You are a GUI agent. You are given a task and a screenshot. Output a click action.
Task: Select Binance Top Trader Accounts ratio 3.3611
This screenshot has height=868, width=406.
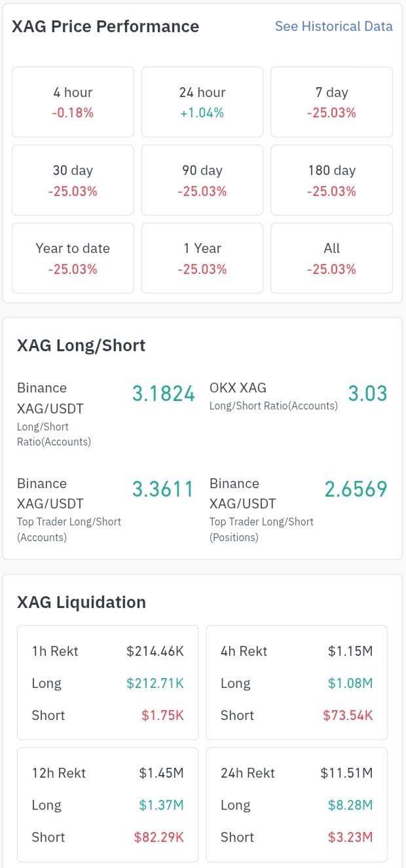coord(163,489)
